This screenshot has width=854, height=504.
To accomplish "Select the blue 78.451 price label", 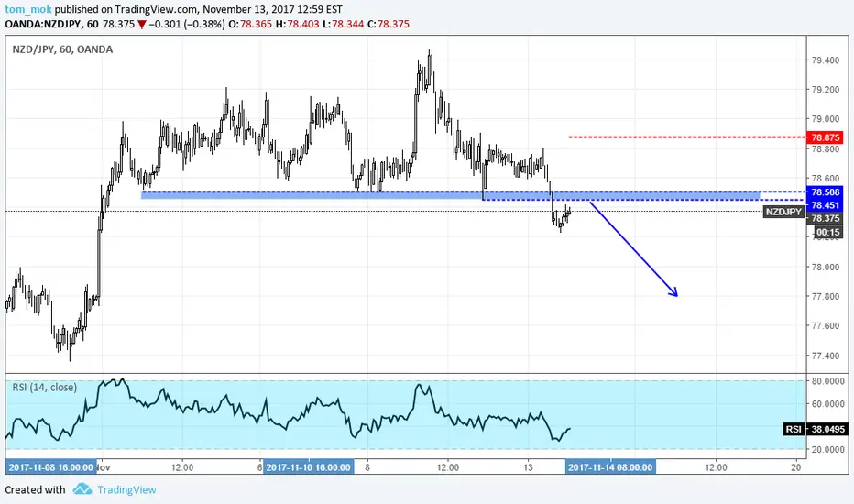I will point(825,205).
